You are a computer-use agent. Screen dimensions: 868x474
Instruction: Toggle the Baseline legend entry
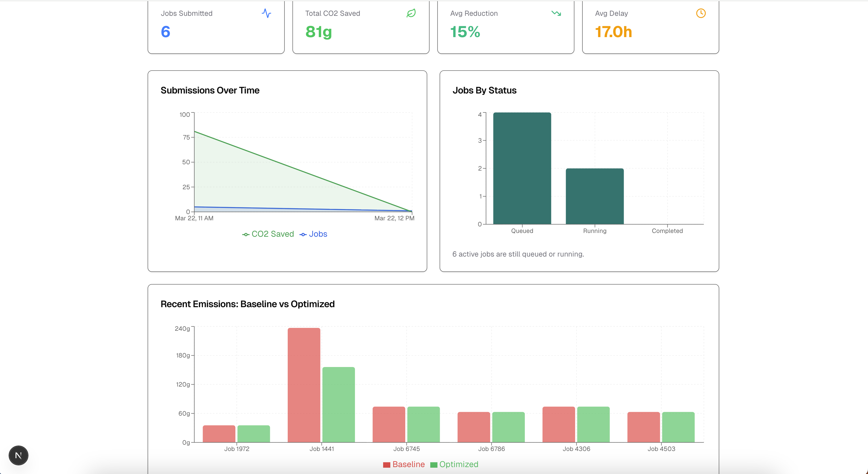pos(408,464)
